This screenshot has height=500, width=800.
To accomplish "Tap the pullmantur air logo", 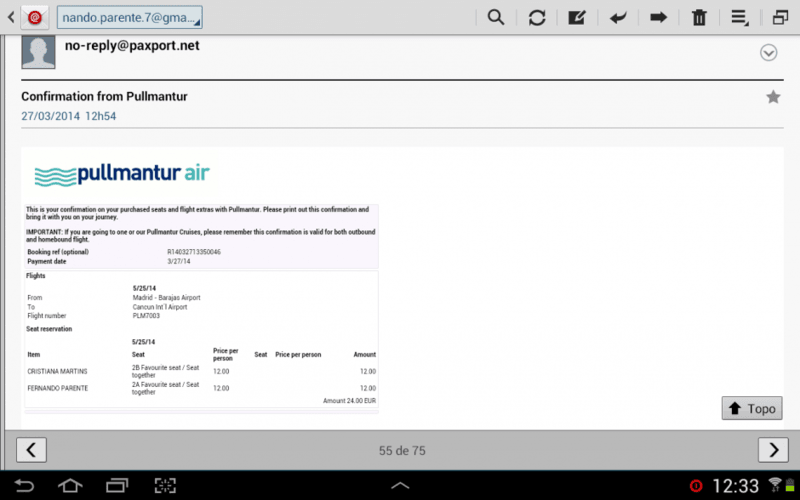I will click(x=122, y=174).
